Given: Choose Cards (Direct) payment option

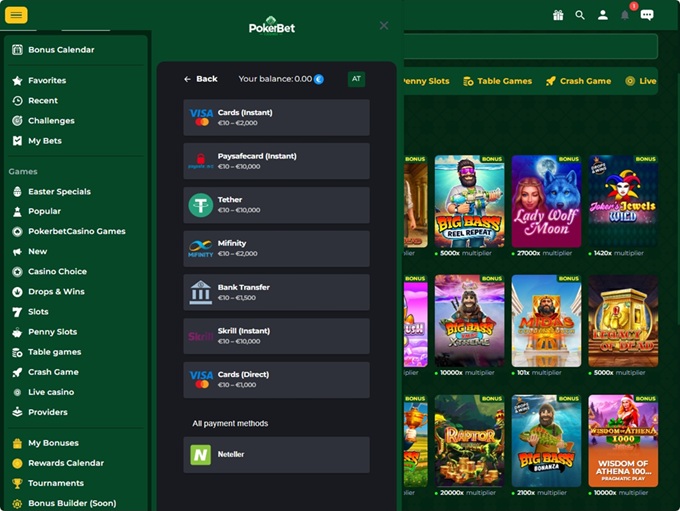Looking at the screenshot, I should (276, 380).
